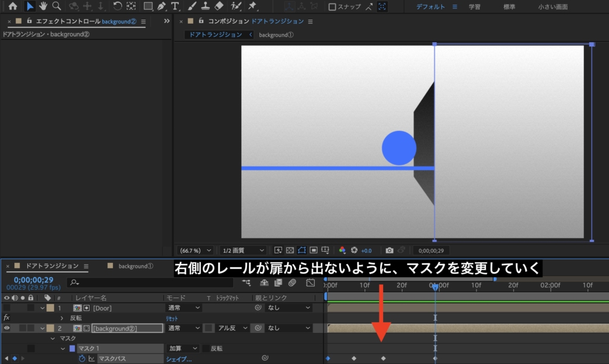Select the Zoom magnifier tool
Image resolution: width=609 pixels, height=364 pixels.
pos(57,7)
